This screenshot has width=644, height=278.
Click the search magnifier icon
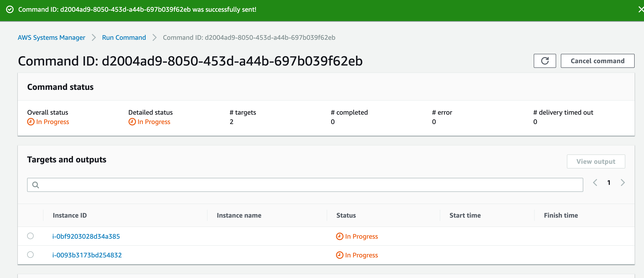tap(36, 185)
